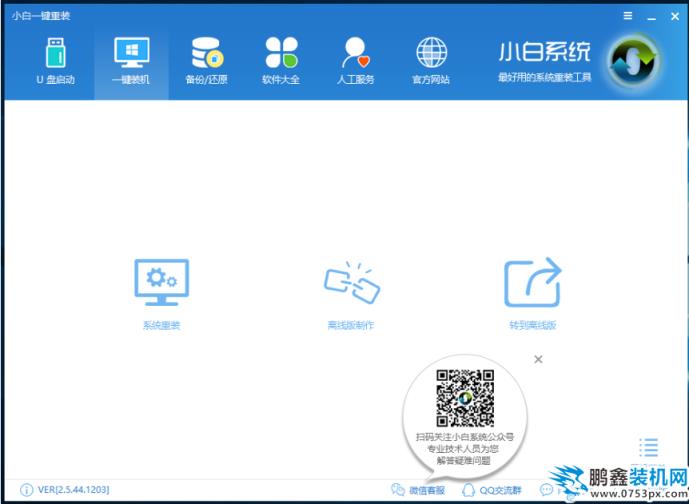The image size is (689, 504).
Task: Click the 离线版制作 label
Action: click(x=351, y=325)
